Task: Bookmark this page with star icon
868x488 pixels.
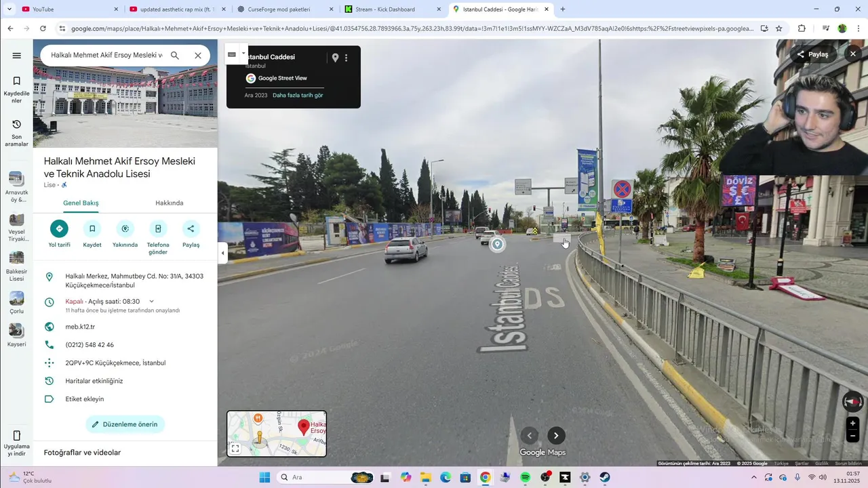Action: pyautogui.click(x=779, y=28)
